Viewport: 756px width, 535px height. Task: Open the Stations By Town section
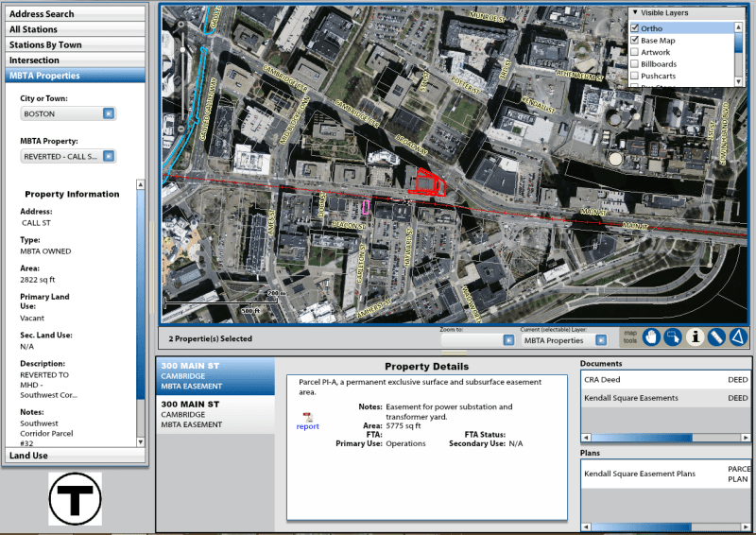[x=76, y=44]
